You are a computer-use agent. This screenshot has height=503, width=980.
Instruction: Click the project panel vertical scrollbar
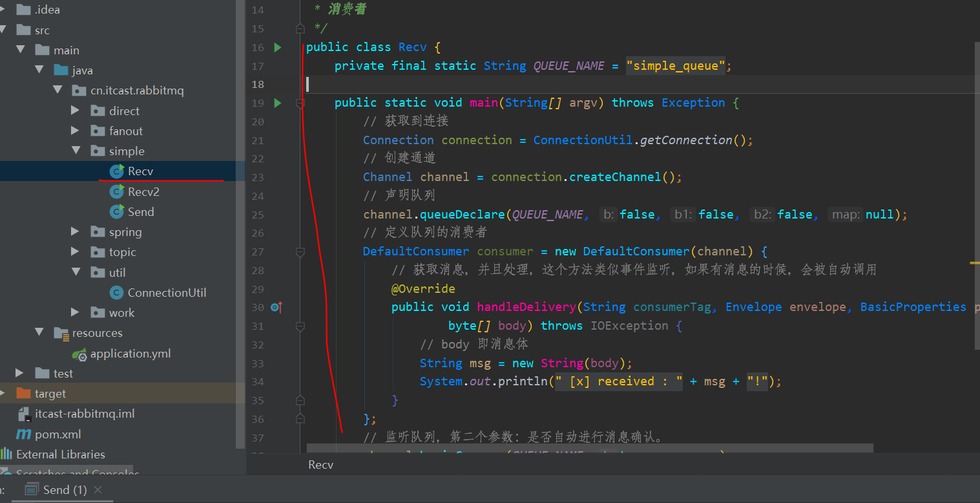point(241,223)
